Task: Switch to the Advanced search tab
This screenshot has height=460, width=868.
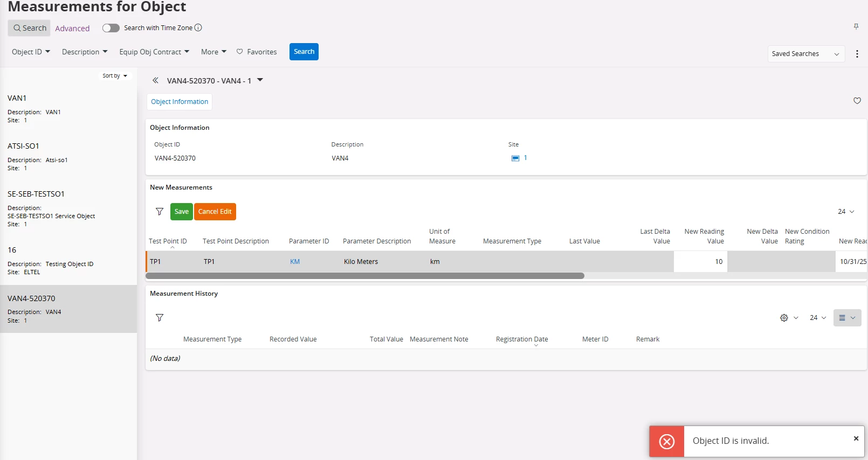Action: 72,29
